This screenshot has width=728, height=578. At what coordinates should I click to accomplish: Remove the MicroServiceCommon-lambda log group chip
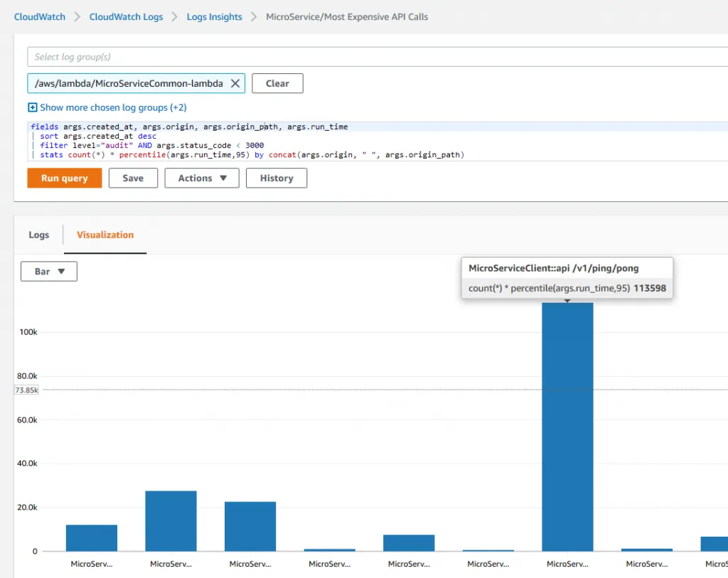[235, 83]
